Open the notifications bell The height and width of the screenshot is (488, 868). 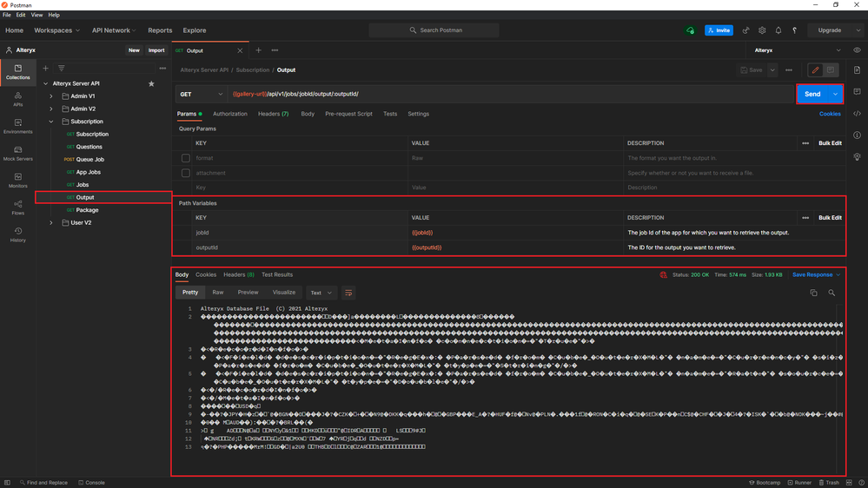(x=779, y=30)
